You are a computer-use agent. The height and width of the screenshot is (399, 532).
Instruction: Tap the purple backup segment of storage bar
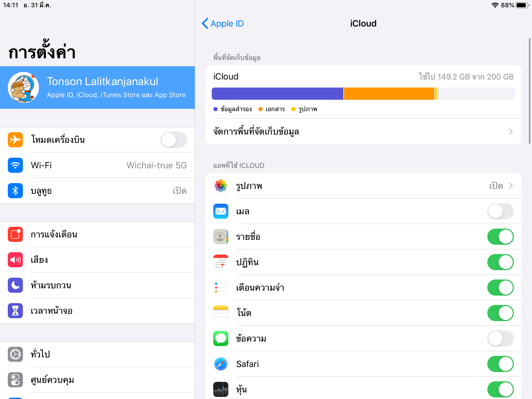(x=277, y=94)
